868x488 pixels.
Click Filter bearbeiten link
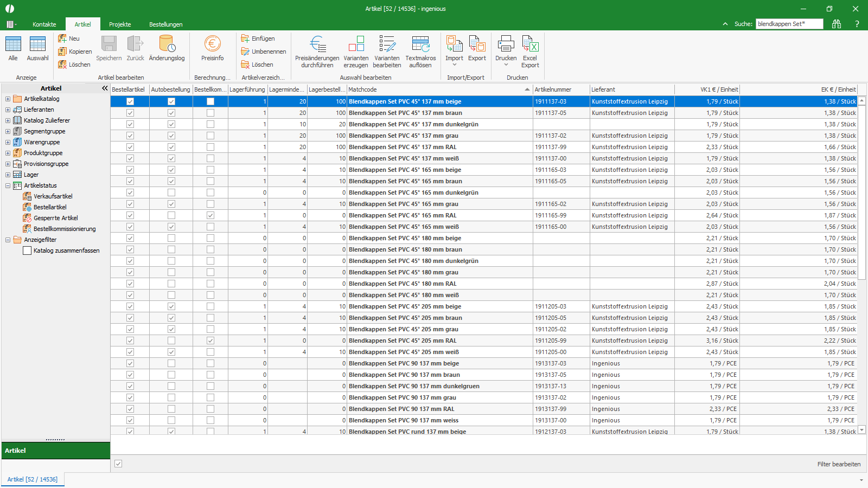[839, 464]
